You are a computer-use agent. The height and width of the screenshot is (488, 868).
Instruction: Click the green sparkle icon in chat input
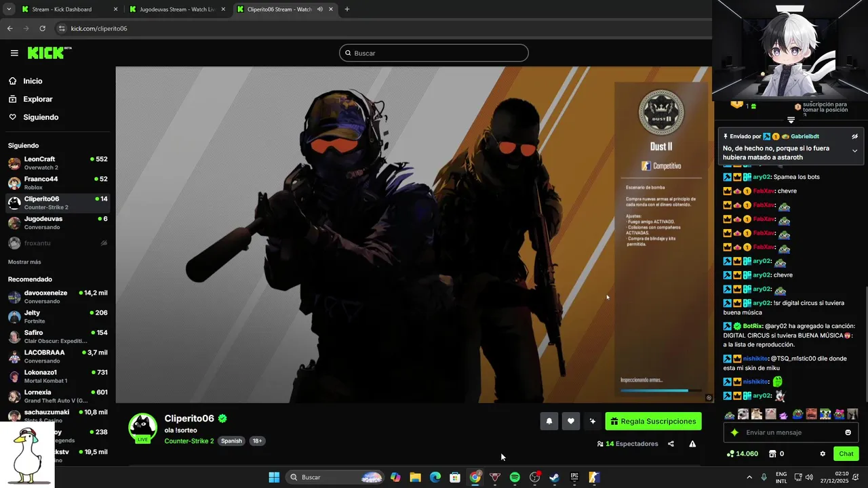734,432
